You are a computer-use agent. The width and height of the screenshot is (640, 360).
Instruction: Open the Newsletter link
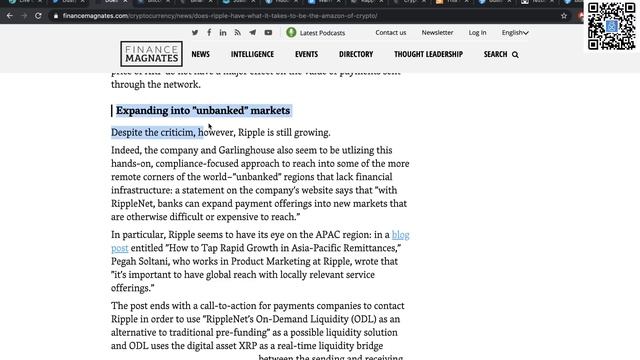pyautogui.click(x=437, y=33)
